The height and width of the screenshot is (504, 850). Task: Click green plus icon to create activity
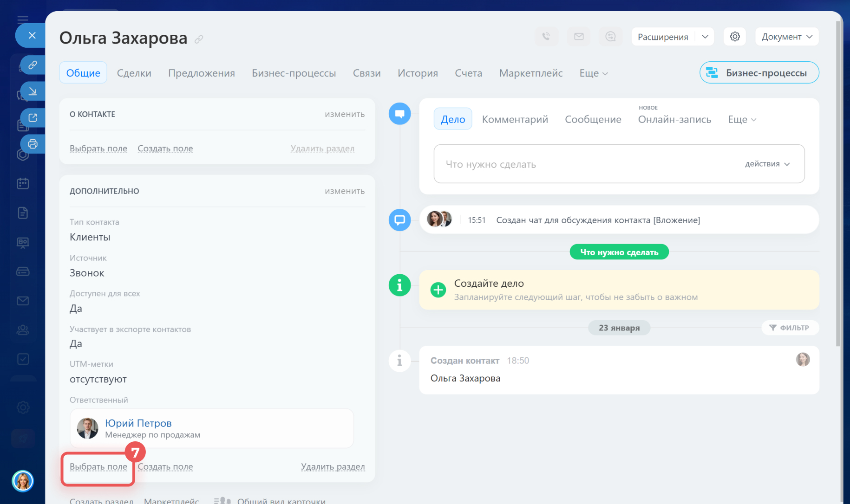438,290
